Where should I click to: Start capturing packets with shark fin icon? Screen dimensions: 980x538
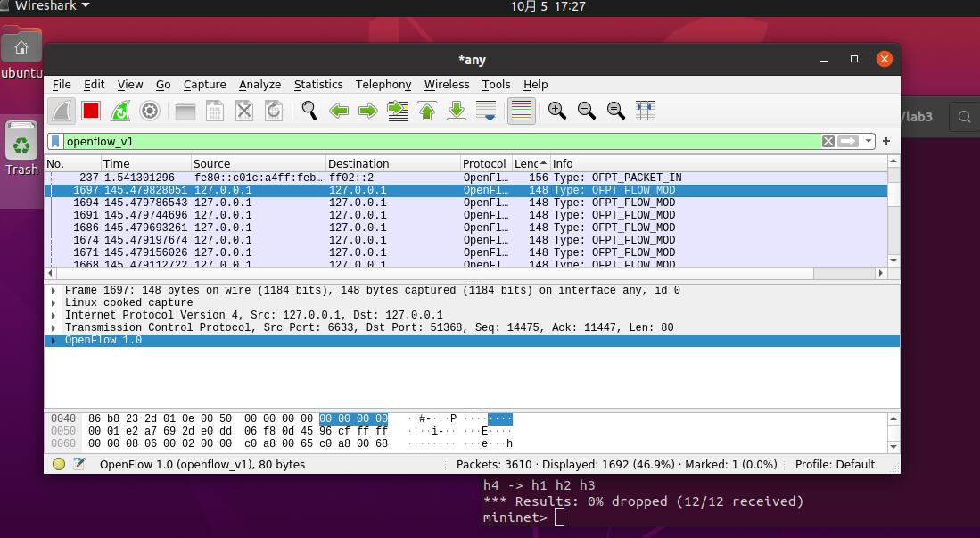click(x=62, y=112)
